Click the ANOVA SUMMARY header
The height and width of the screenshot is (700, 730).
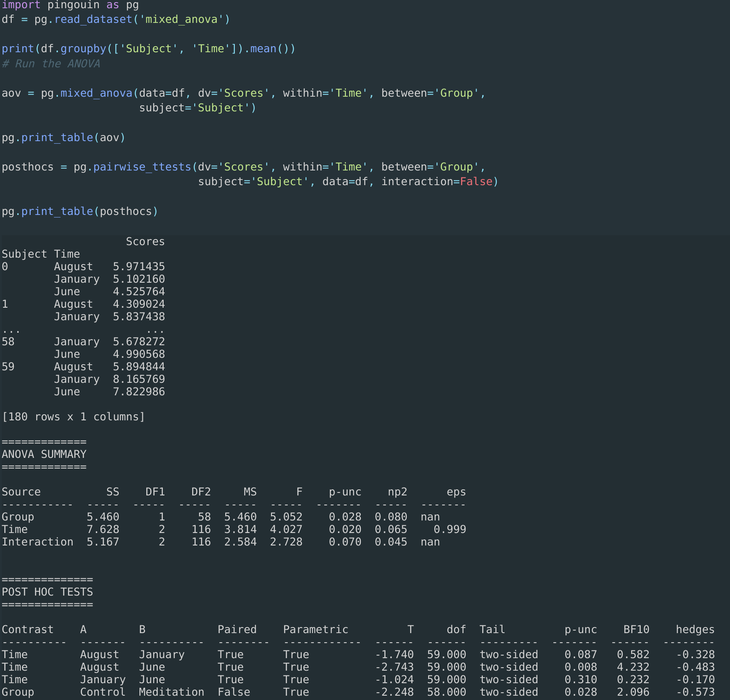coord(44,454)
